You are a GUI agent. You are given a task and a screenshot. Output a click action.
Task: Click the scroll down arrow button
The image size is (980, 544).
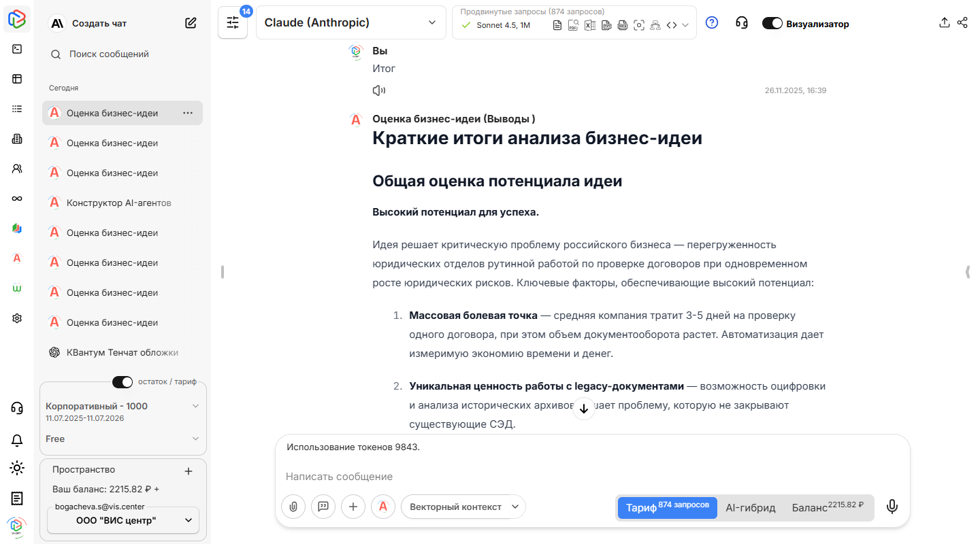tap(583, 409)
